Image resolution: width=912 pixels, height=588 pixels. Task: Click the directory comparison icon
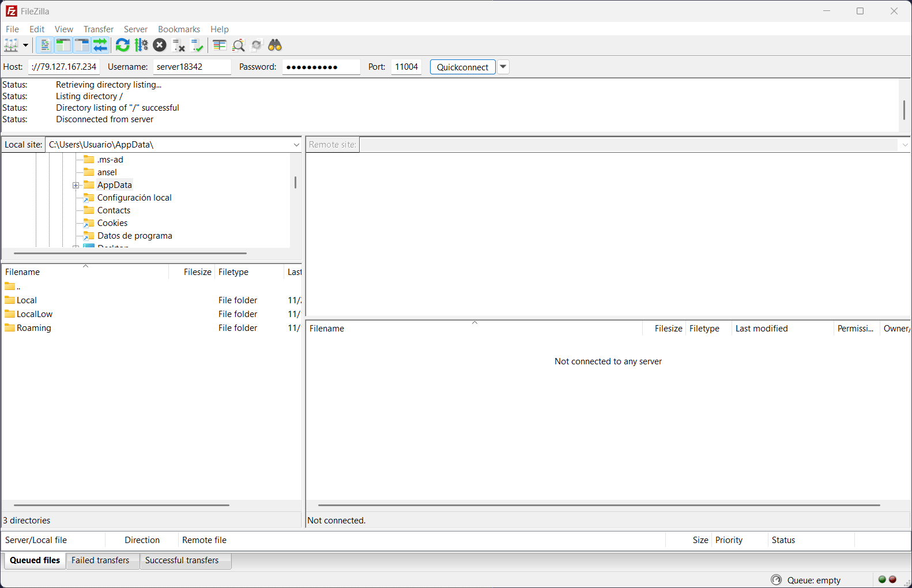(x=238, y=45)
